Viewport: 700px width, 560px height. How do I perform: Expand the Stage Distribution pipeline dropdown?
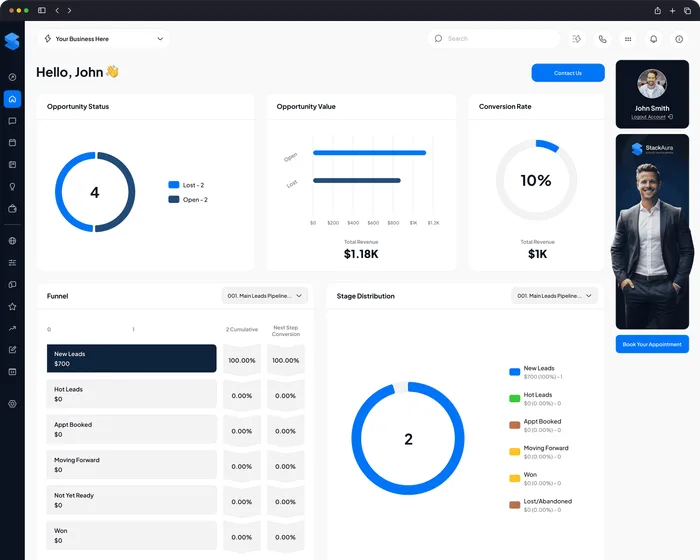(554, 296)
